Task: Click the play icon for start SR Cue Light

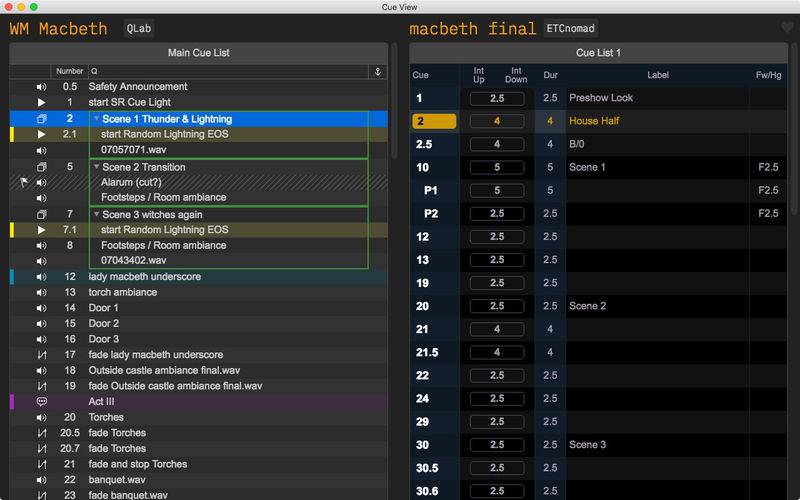Action: (41, 103)
